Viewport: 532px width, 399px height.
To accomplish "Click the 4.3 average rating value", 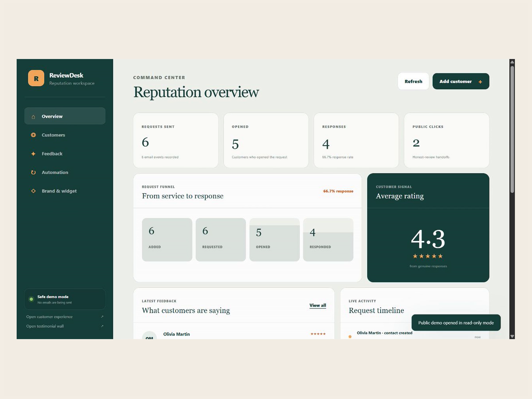I will click(428, 239).
